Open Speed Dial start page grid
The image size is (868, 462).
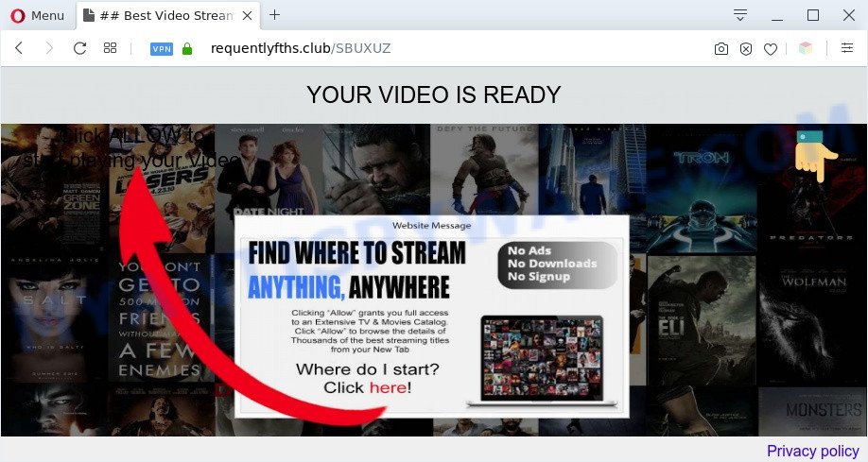coord(111,48)
